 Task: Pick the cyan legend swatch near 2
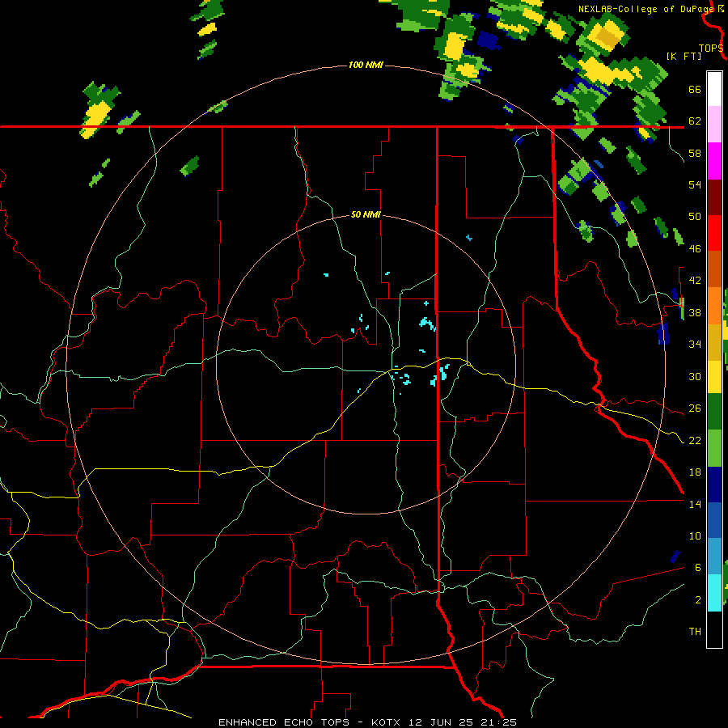click(x=714, y=593)
